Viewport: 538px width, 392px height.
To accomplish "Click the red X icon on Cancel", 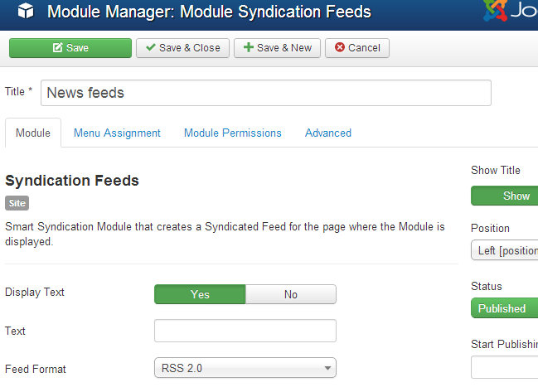I will pos(339,48).
